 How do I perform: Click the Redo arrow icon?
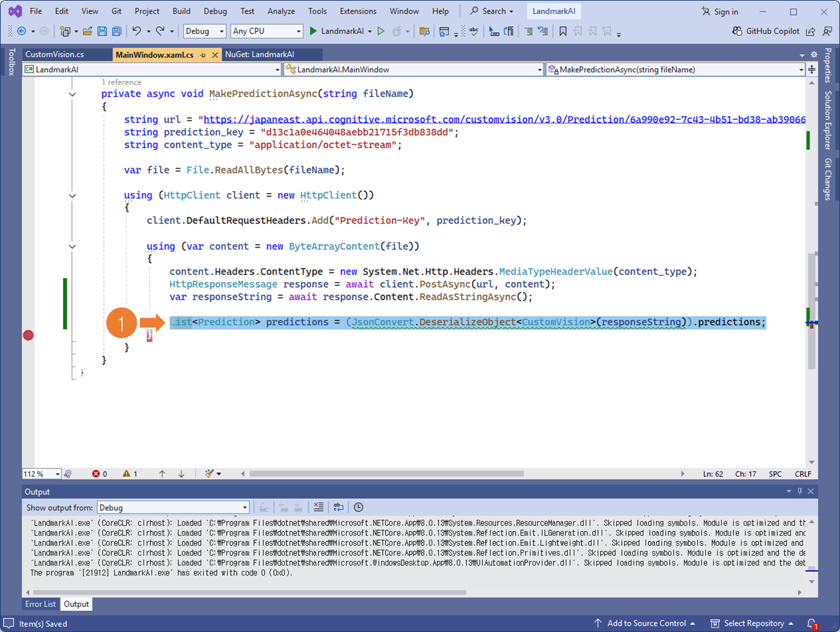[x=160, y=31]
